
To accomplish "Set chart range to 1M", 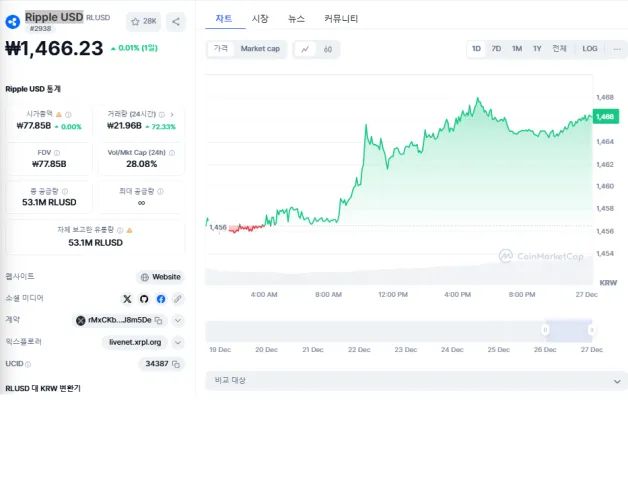I will (x=517, y=49).
